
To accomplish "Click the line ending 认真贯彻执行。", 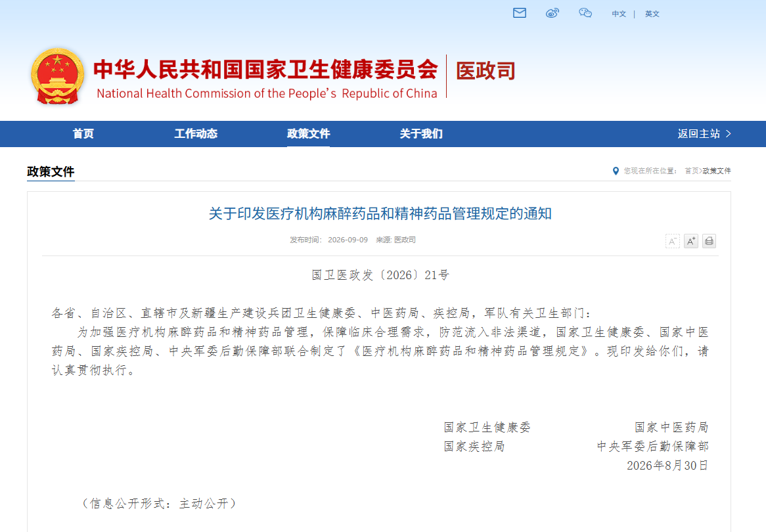I will (94, 370).
